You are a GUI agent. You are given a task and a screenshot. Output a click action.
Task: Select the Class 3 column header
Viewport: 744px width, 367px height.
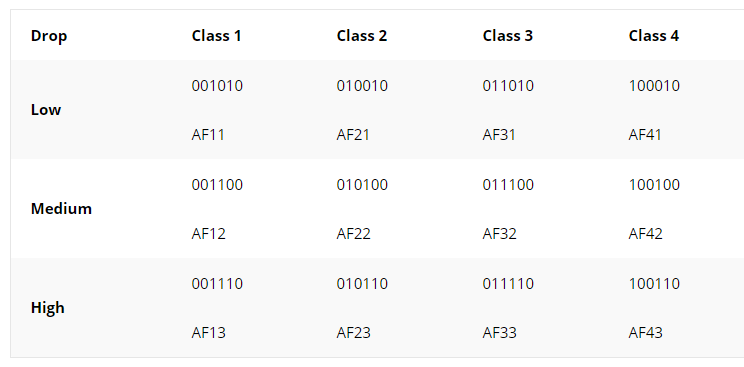[508, 36]
